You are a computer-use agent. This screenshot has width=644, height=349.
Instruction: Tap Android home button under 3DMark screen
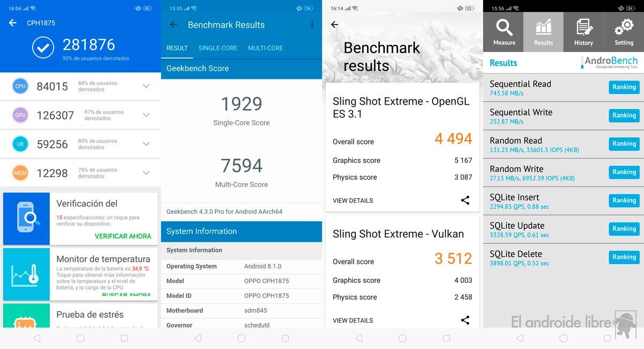[x=402, y=338]
